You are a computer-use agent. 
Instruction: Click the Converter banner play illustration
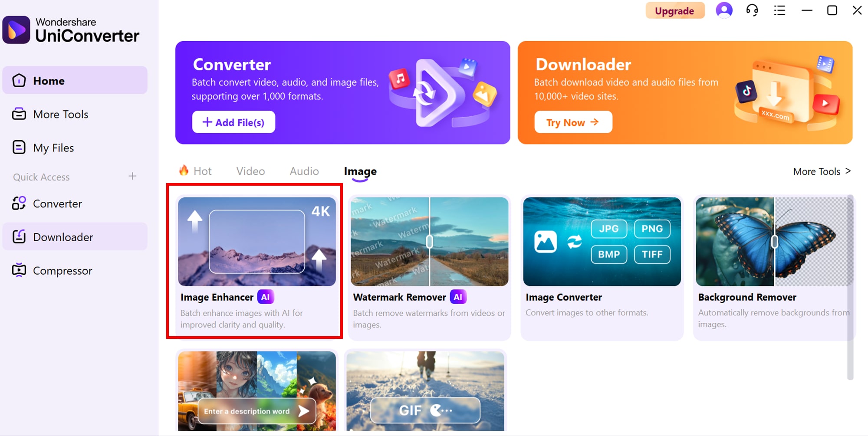[443, 92]
